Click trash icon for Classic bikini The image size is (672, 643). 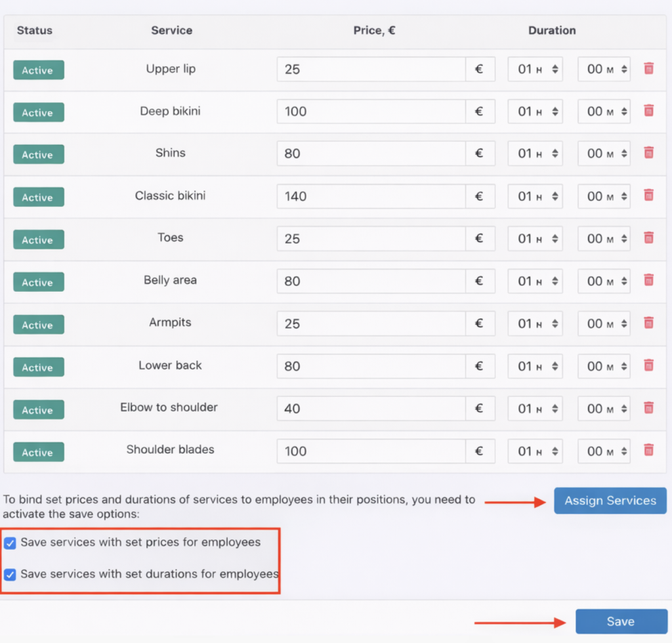(x=648, y=196)
